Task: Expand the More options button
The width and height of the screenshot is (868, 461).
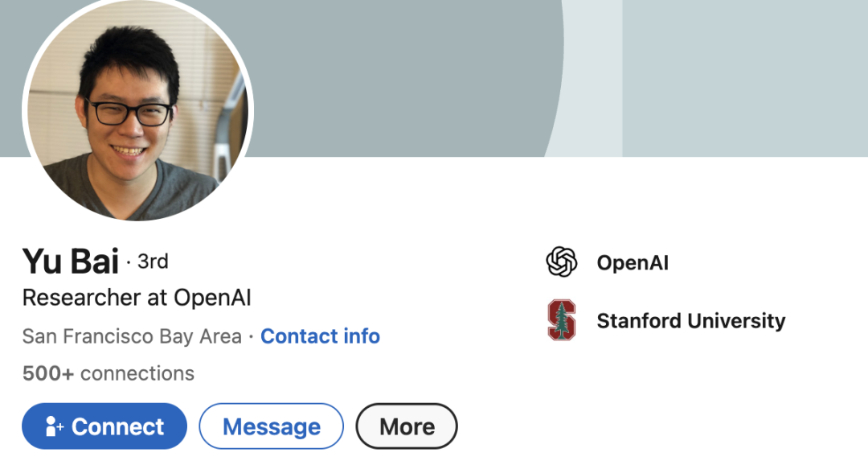Action: [x=407, y=426]
